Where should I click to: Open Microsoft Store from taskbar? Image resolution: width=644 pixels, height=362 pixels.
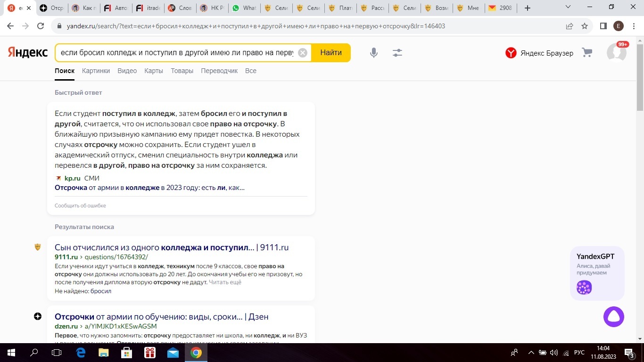pyautogui.click(x=127, y=353)
